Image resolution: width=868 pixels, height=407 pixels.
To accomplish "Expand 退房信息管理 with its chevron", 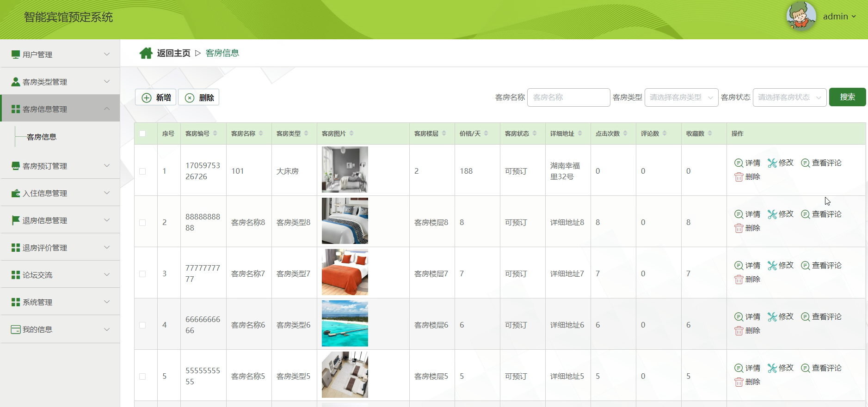I will tap(107, 220).
